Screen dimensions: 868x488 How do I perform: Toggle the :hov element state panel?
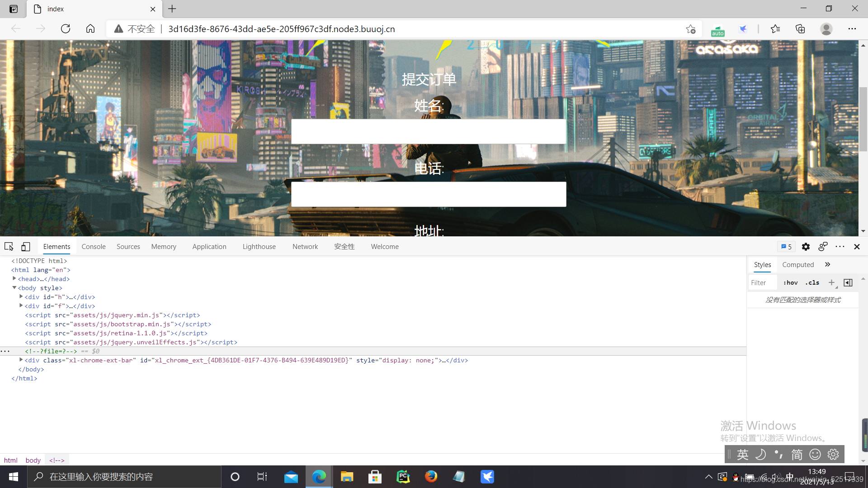(x=791, y=282)
